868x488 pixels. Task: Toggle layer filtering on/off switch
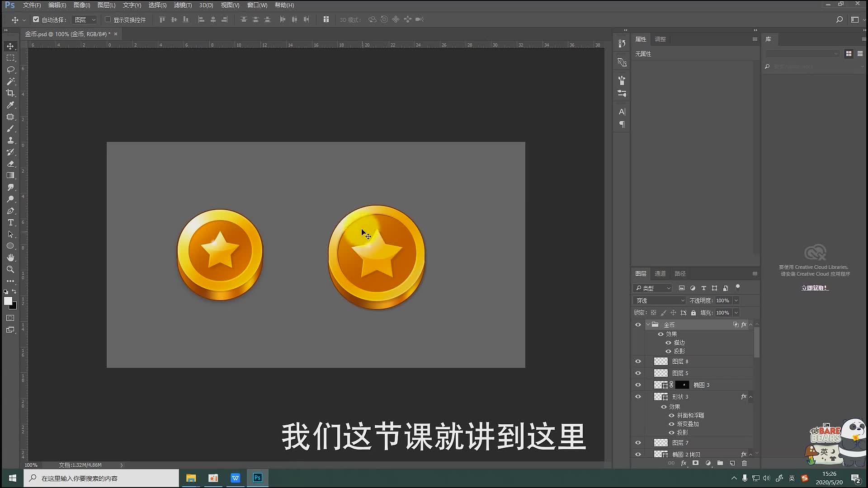coord(738,287)
